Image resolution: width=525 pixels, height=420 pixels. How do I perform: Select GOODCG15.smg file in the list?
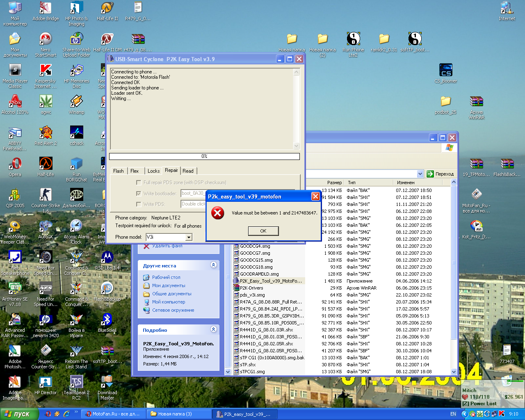[256, 260]
